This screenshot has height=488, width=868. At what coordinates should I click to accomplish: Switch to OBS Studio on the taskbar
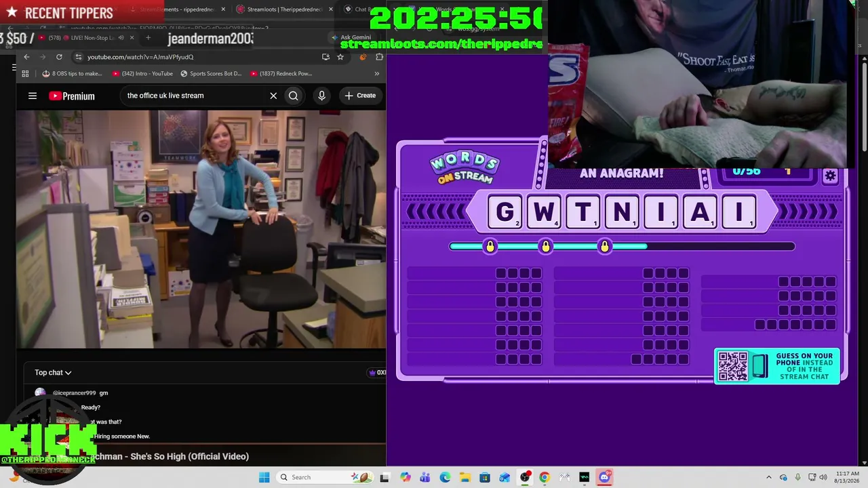tap(525, 477)
